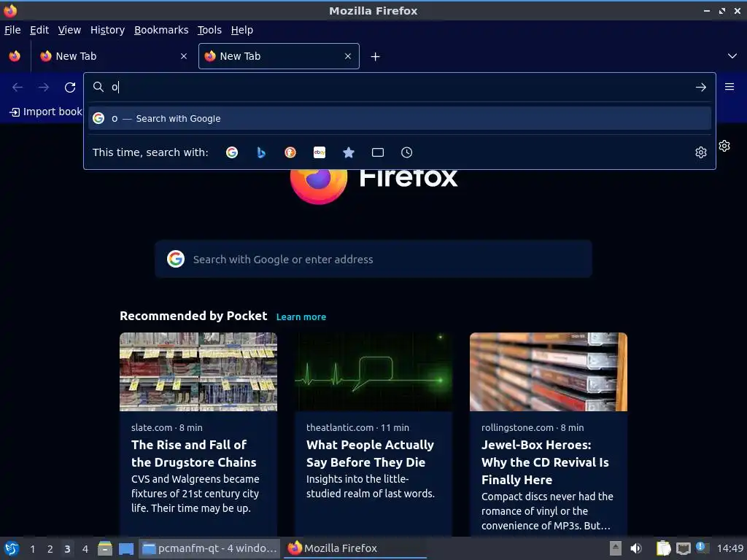Screen dimensions: 747x560
Task: Open the View menu
Action: tap(69, 30)
